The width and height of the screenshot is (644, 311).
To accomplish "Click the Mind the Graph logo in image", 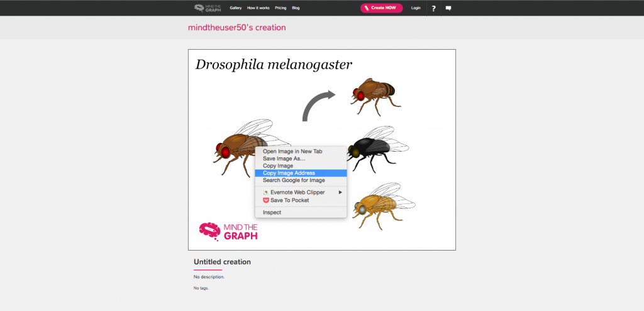I will (x=228, y=232).
